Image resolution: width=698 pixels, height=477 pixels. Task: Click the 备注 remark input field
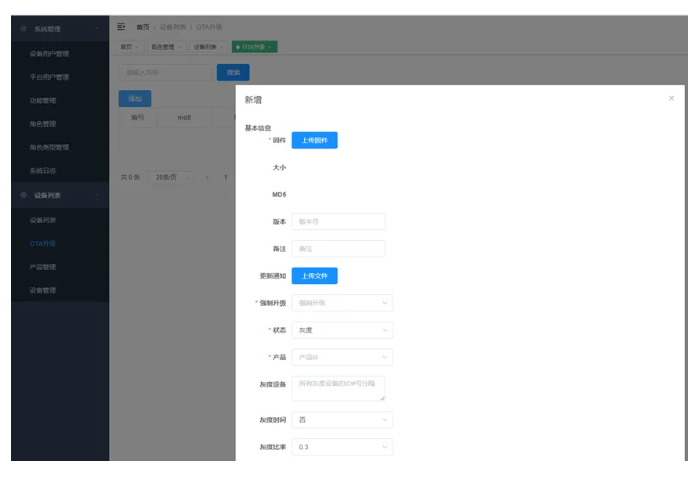(x=338, y=248)
